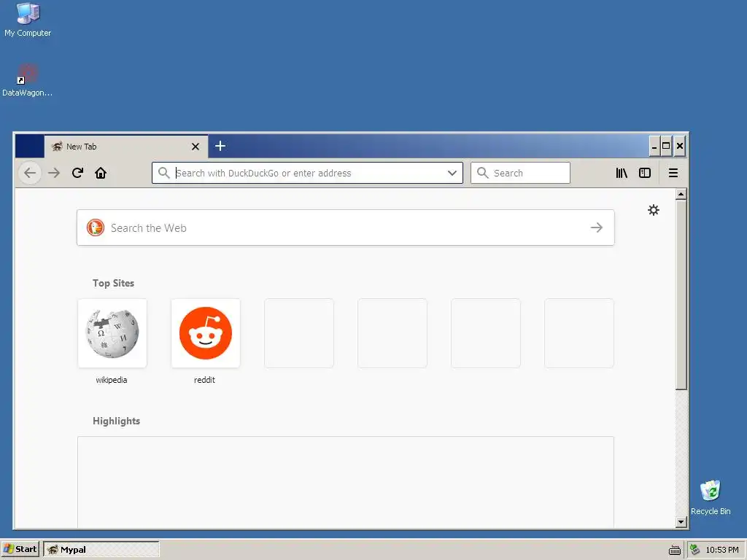Close the Mypal browser window
The image size is (747, 560).
[x=680, y=146]
